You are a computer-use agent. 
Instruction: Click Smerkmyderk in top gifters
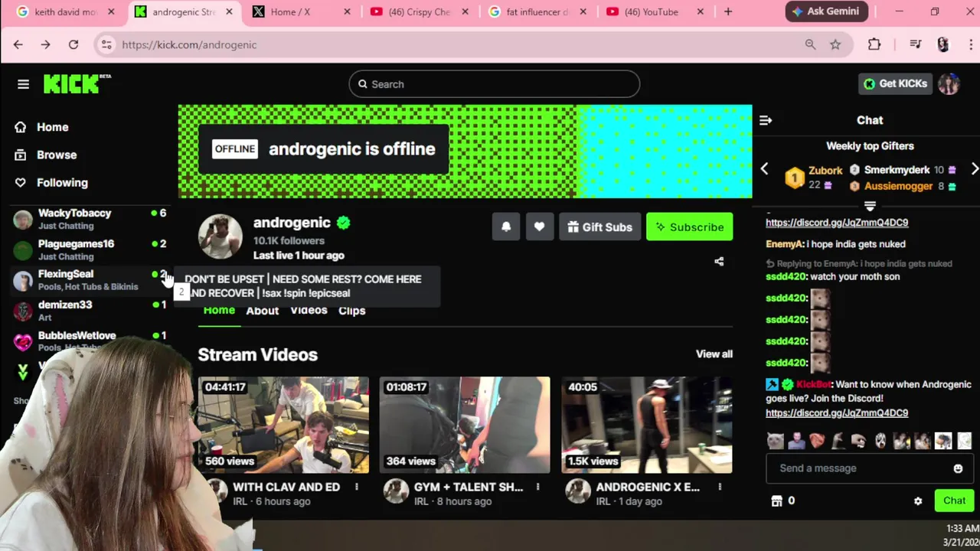coord(897,170)
